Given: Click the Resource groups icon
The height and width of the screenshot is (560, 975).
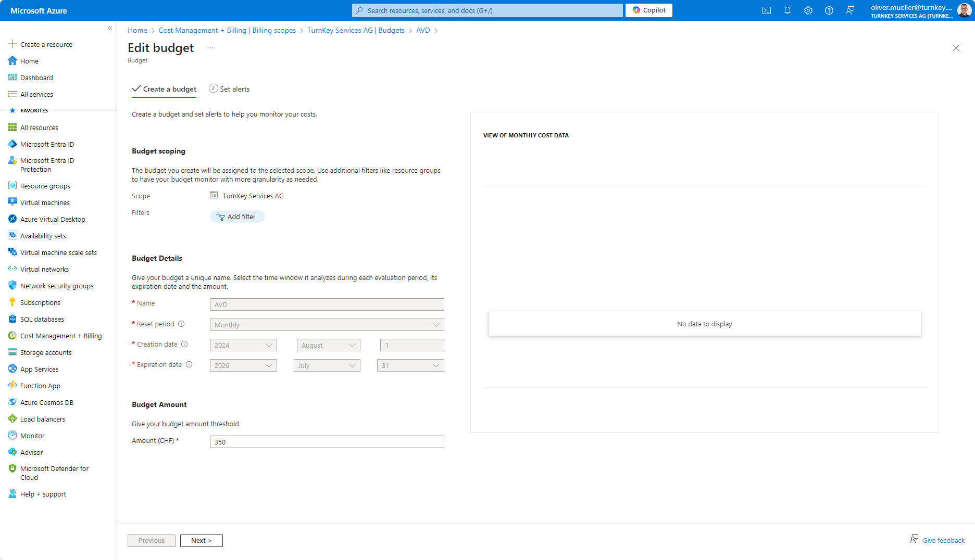Looking at the screenshot, I should (x=12, y=186).
